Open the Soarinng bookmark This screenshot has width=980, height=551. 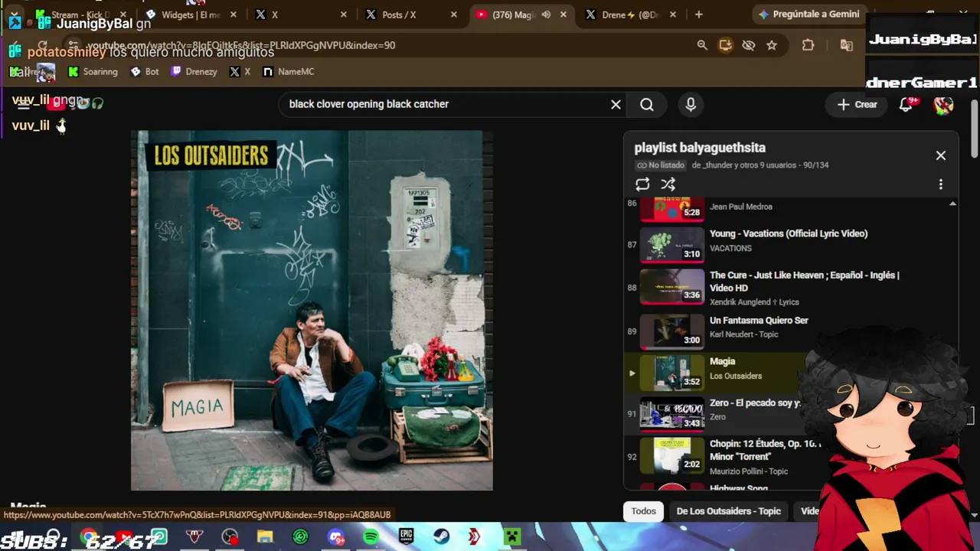point(93,72)
